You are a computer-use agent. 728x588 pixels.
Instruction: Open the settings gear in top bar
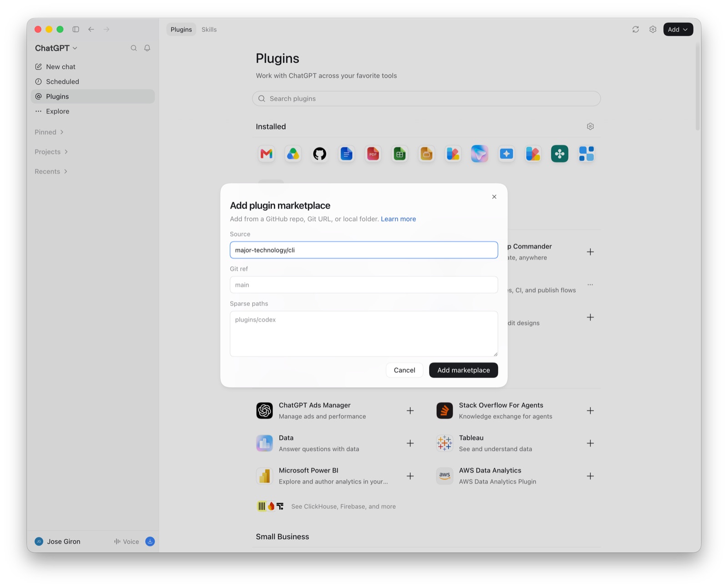click(653, 30)
